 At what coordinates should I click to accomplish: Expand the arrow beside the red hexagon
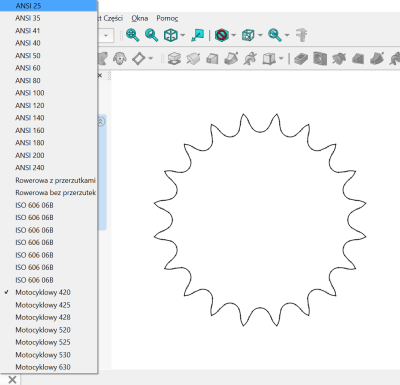click(x=233, y=35)
